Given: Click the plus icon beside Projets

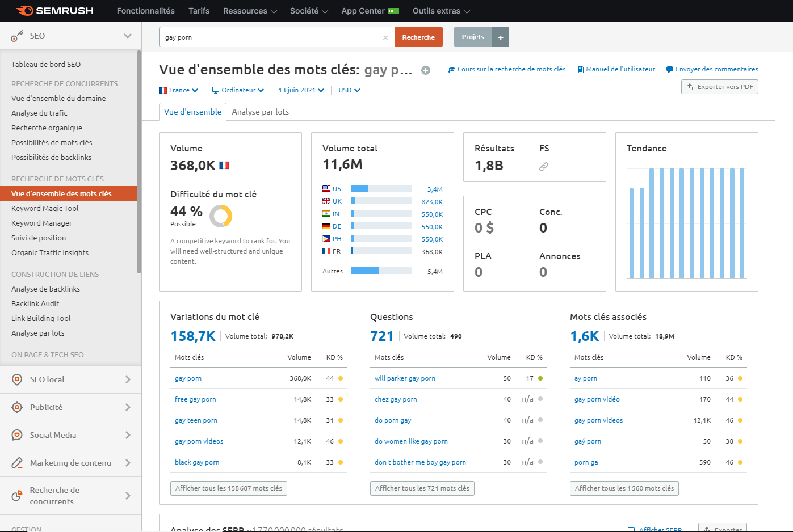Looking at the screenshot, I should 501,37.
